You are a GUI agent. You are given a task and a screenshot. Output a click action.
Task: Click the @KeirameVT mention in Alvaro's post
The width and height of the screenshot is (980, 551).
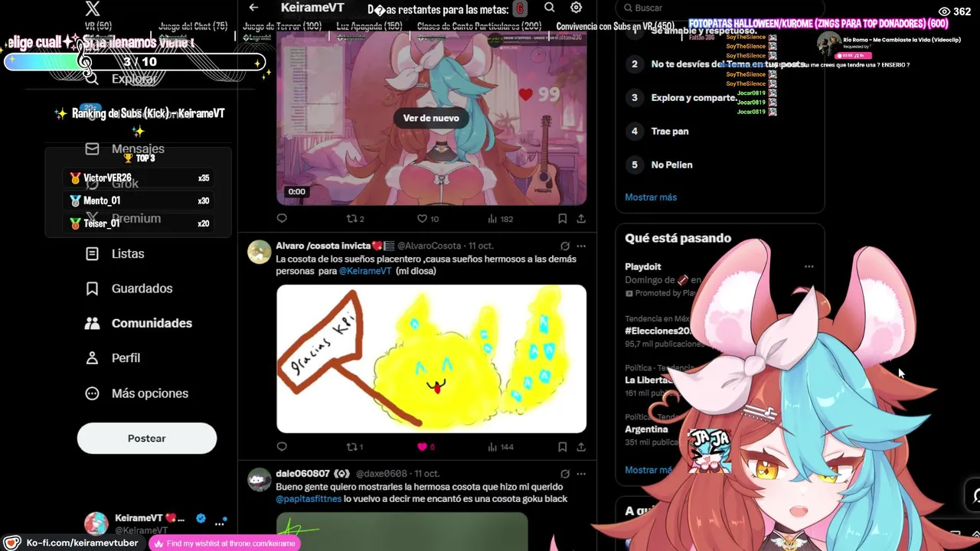coord(365,271)
